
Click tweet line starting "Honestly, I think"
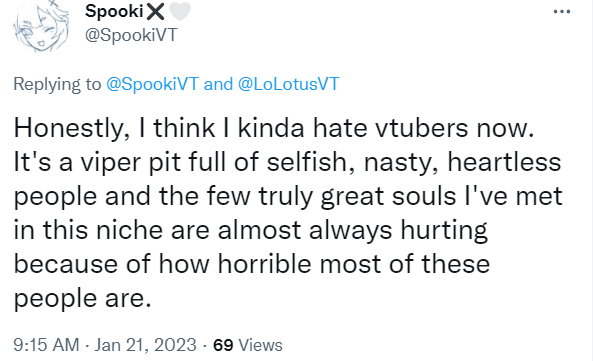[x=274, y=128]
